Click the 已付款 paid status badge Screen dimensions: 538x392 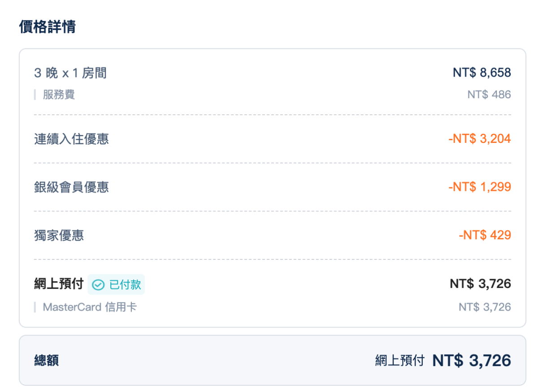point(117,285)
